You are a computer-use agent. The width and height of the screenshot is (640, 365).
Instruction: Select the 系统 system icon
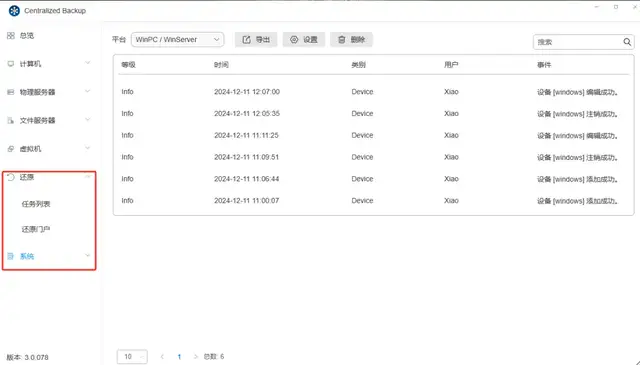11,256
